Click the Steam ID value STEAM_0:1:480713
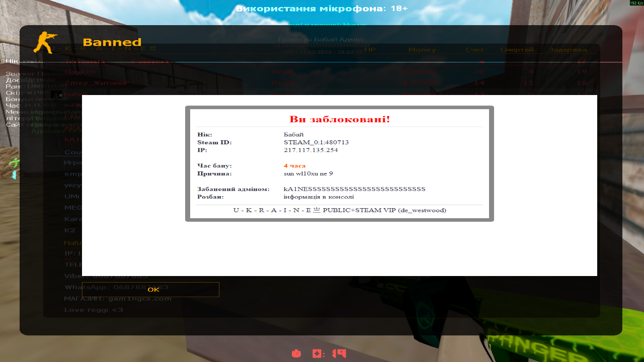 click(316, 142)
